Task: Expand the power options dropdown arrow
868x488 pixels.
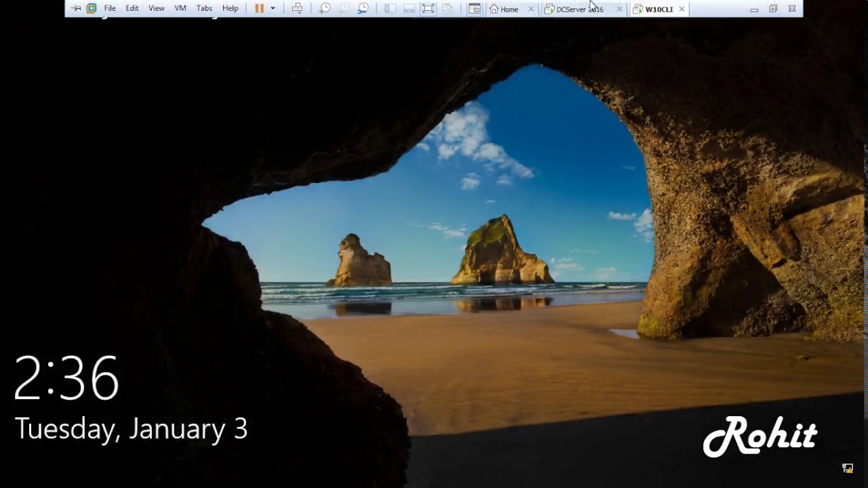Action: [x=273, y=9]
